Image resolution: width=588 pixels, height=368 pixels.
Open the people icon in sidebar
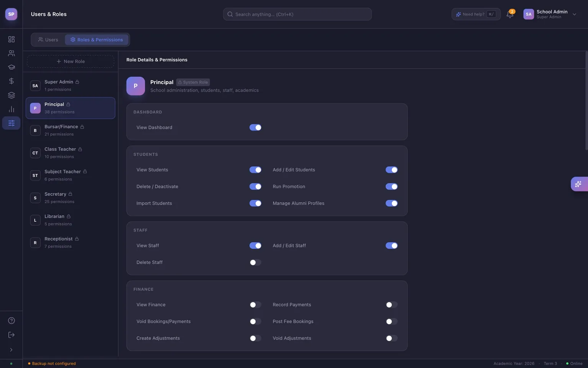(x=11, y=53)
